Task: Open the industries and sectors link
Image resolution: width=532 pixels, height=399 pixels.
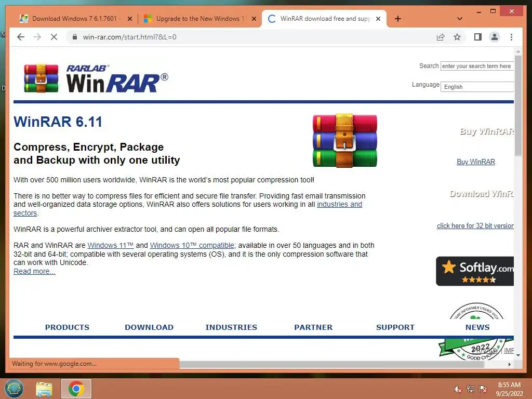Action: click(339, 204)
